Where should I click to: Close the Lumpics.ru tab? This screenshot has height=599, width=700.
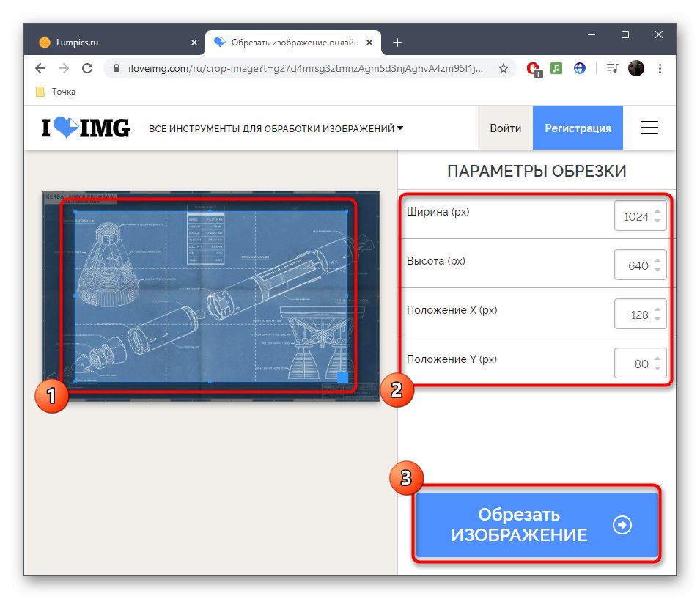tap(194, 43)
